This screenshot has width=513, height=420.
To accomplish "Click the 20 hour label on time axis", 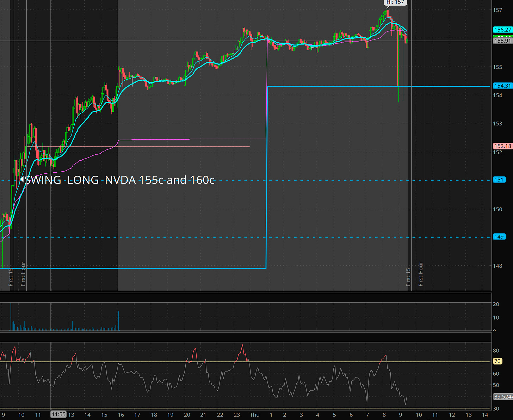I will point(187,415).
